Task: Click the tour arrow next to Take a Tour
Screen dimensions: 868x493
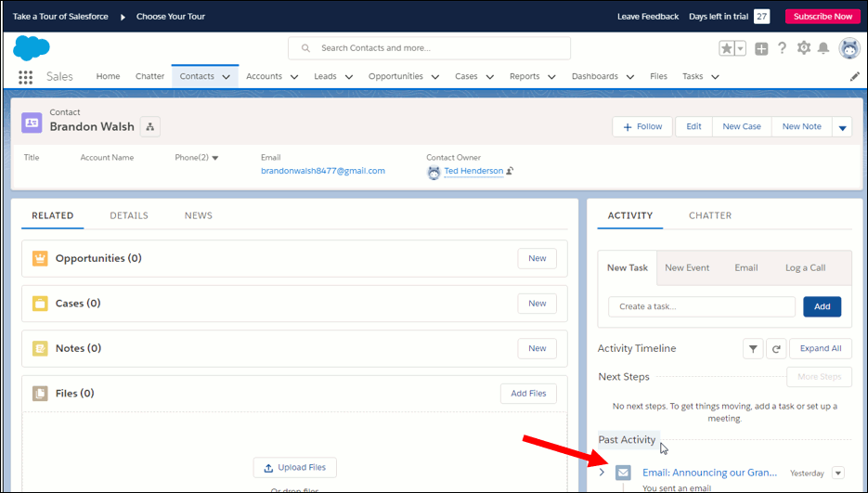Action: click(123, 17)
